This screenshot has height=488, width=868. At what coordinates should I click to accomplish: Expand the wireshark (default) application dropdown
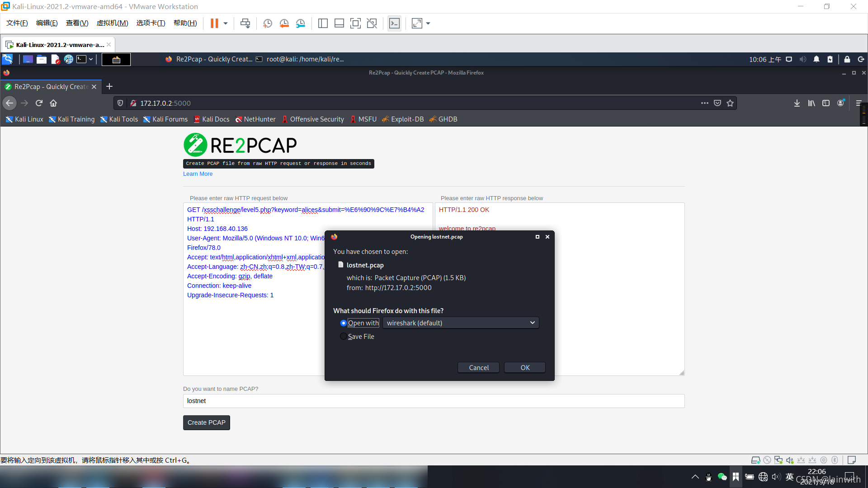(x=461, y=323)
